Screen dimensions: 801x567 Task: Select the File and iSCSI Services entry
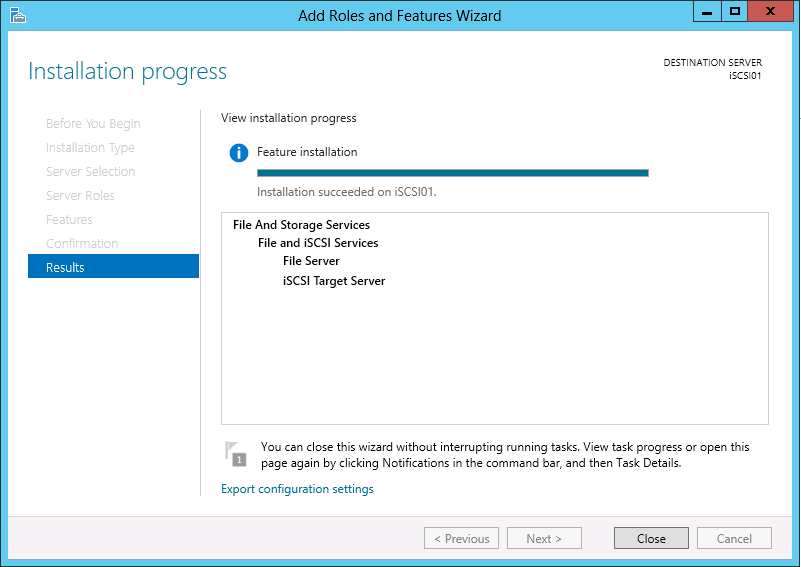tap(318, 243)
